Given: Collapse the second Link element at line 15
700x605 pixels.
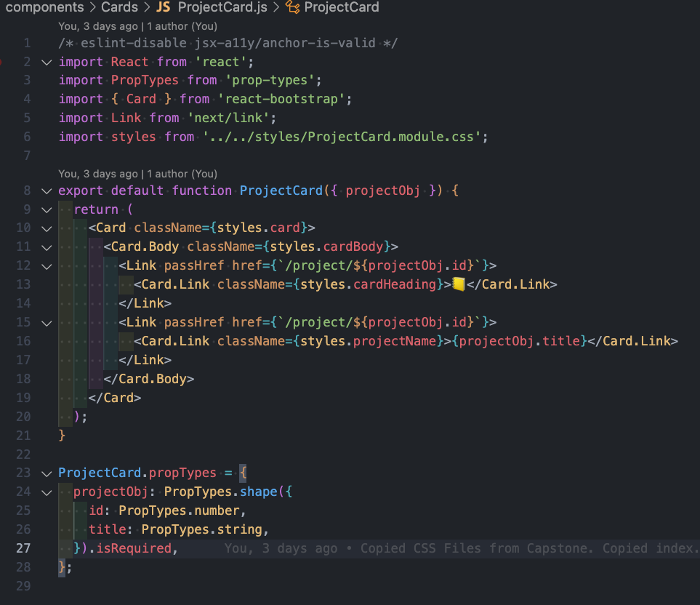Looking at the screenshot, I should coord(46,322).
